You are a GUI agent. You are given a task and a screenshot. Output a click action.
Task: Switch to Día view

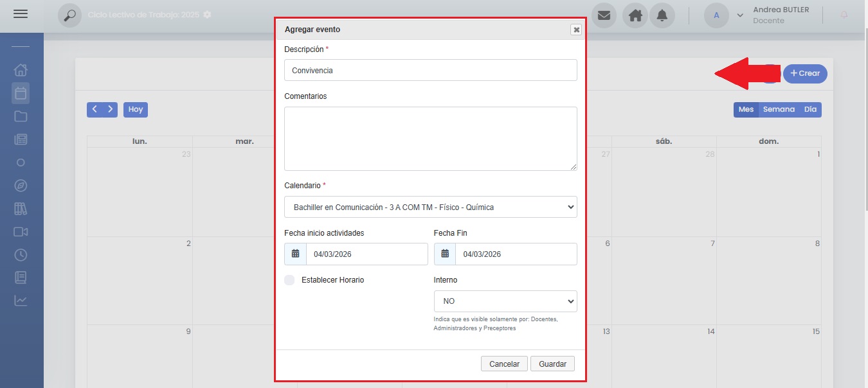[x=810, y=109]
